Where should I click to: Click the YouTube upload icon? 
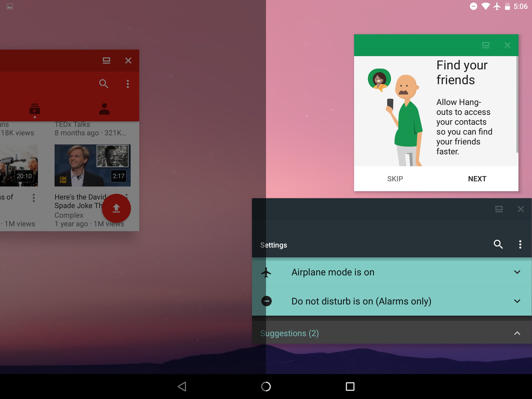point(116,207)
